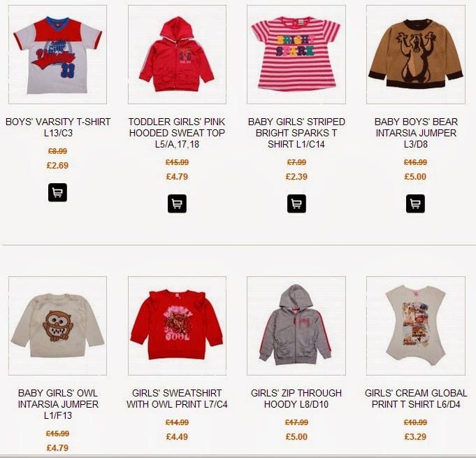View the striped Bright Spark shirt image
Screen dimensions: 476x458
coord(296,55)
